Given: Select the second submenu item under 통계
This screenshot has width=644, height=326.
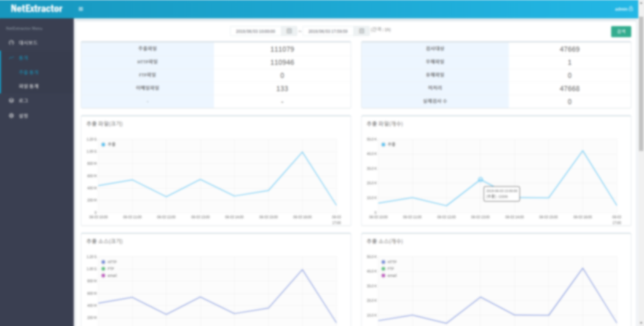Looking at the screenshot, I should click(x=29, y=86).
